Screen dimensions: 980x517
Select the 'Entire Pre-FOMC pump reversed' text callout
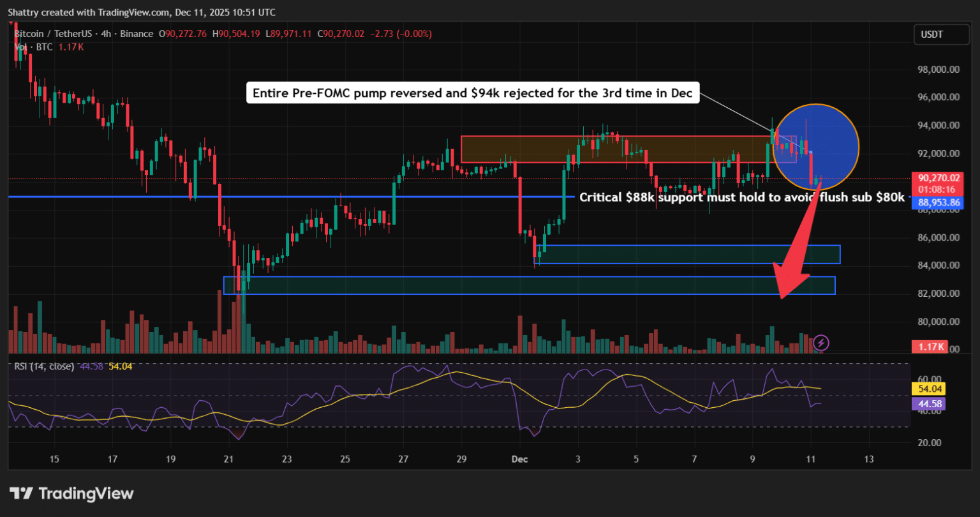tap(473, 93)
